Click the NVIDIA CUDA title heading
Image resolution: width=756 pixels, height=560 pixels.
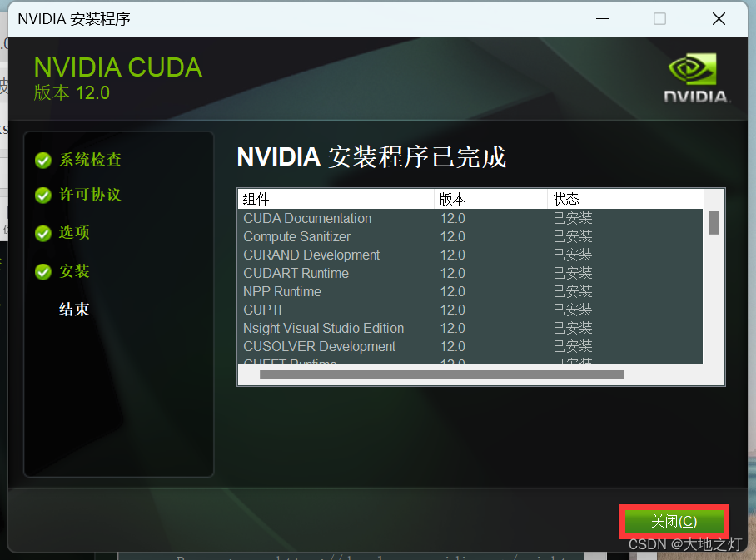tap(118, 67)
